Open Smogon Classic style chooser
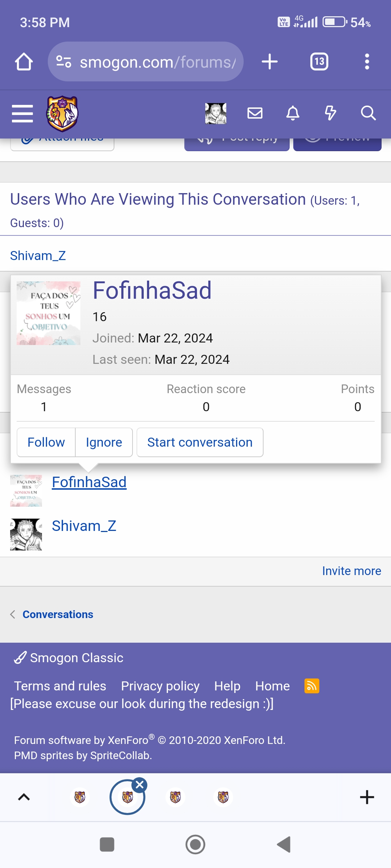Viewport: 391px width, 868px height. pyautogui.click(x=69, y=658)
